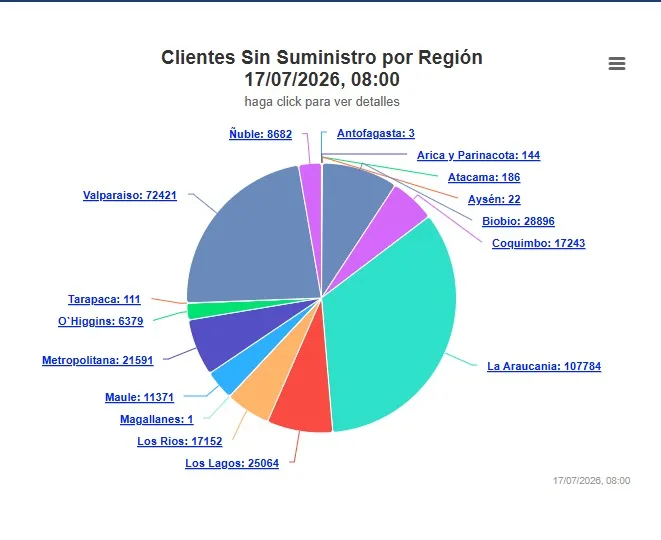This screenshot has width=661, height=540.
Task: Select the Biobio: 28896 label link
Action: coord(518,221)
